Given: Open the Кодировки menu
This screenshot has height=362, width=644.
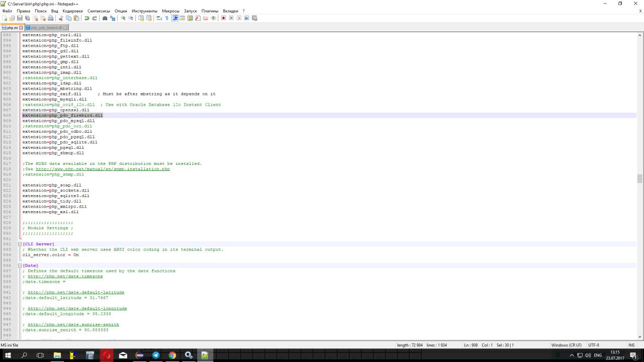Looking at the screenshot, I should pos(73,11).
